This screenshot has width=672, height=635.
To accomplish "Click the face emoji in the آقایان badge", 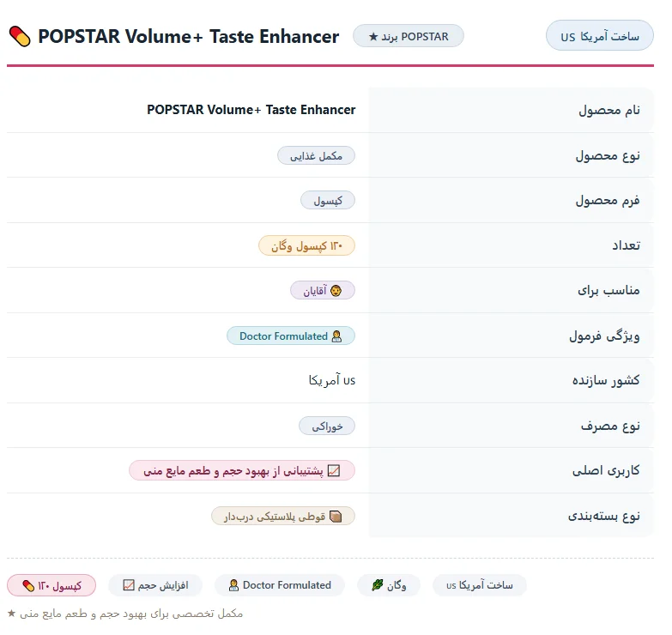I will (x=336, y=291).
